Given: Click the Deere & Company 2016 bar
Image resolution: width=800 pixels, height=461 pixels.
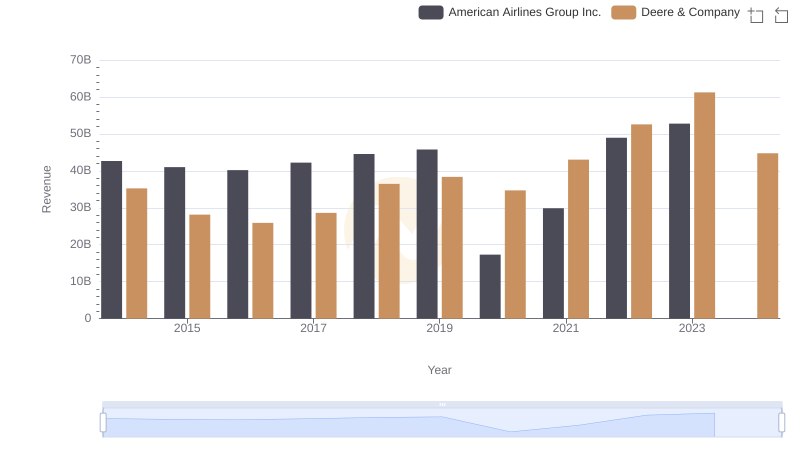Looking at the screenshot, I should [263, 271].
